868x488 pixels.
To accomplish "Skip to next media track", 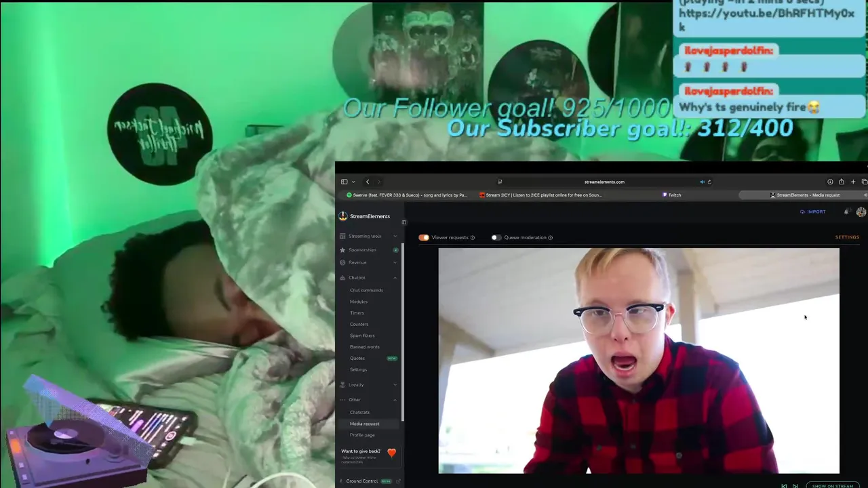I will (795, 485).
